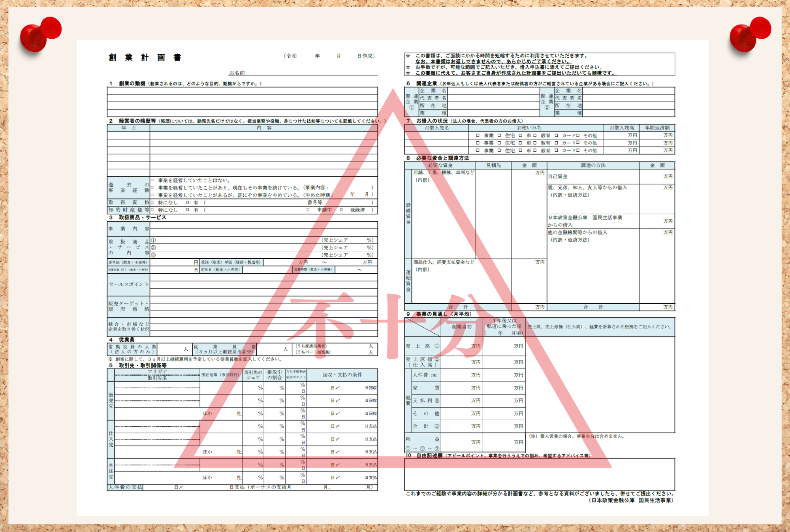This screenshot has height=532, width=790.
Task: Check '登録済' checkbox in 知的財産権等 row
Action: tap(341, 210)
